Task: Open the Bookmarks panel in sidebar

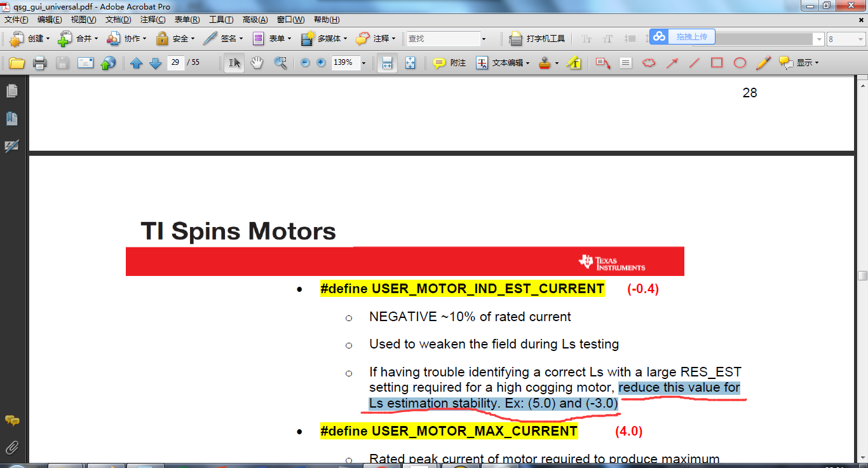Action: click(x=11, y=119)
